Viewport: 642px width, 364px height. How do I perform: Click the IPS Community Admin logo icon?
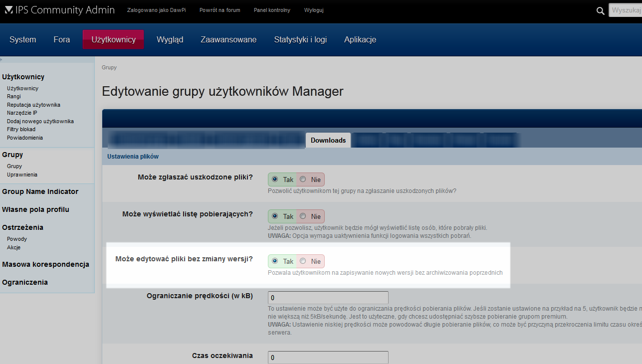(8, 9)
